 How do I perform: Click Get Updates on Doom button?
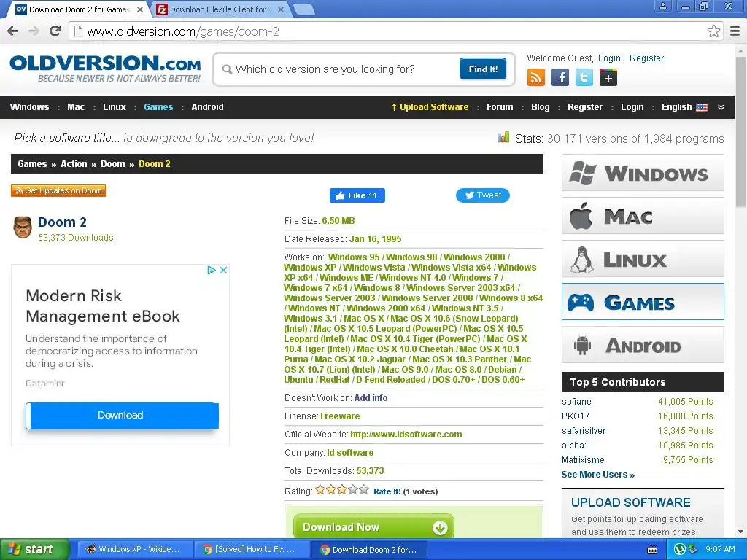[58, 190]
